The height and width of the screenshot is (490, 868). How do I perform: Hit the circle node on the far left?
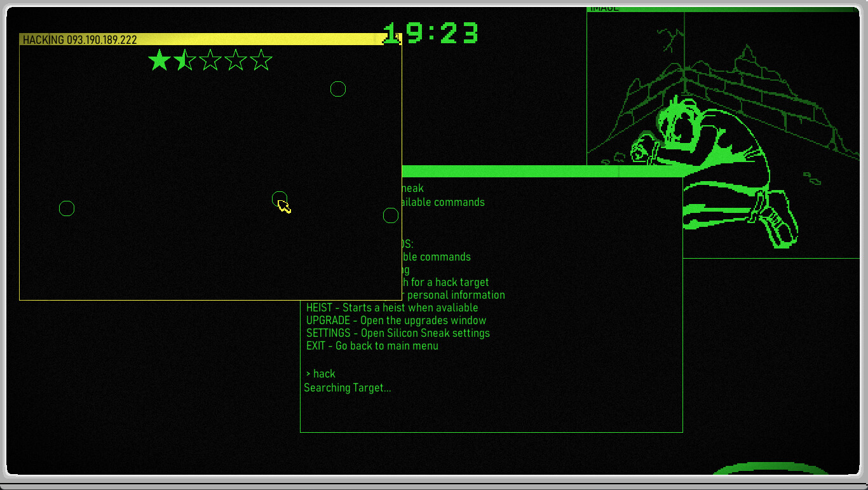[x=67, y=208]
